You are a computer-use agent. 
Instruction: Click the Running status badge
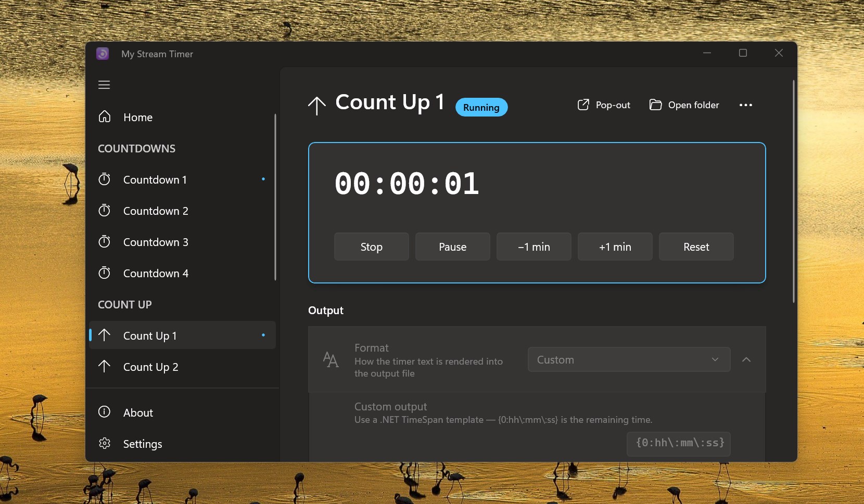(x=481, y=107)
